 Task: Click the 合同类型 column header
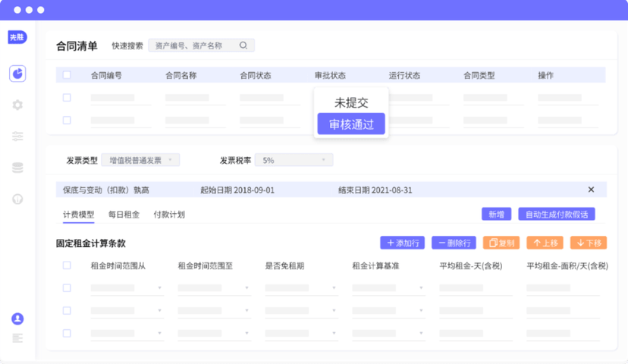tap(479, 75)
